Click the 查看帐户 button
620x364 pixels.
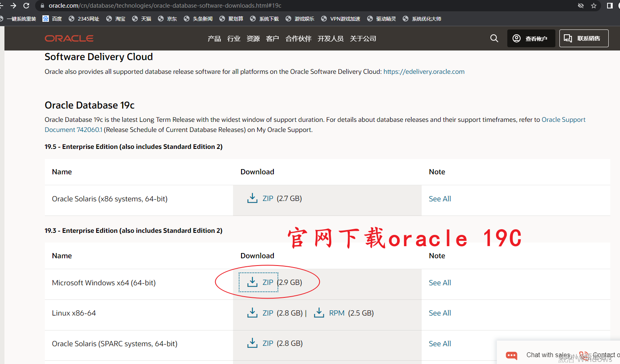tap(531, 38)
